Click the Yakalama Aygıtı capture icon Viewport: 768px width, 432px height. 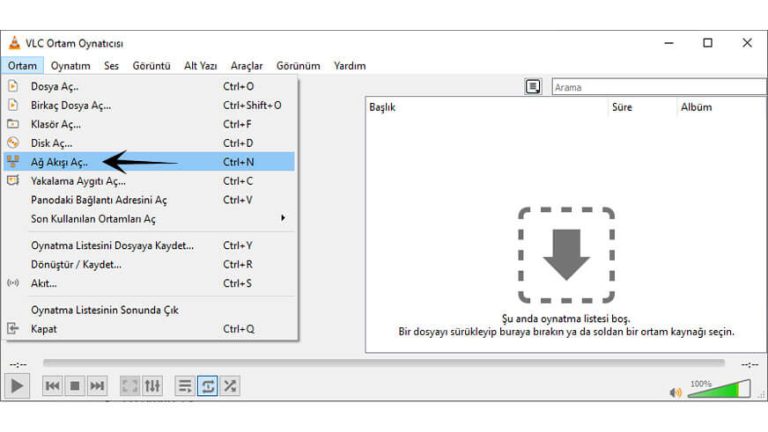click(x=13, y=180)
